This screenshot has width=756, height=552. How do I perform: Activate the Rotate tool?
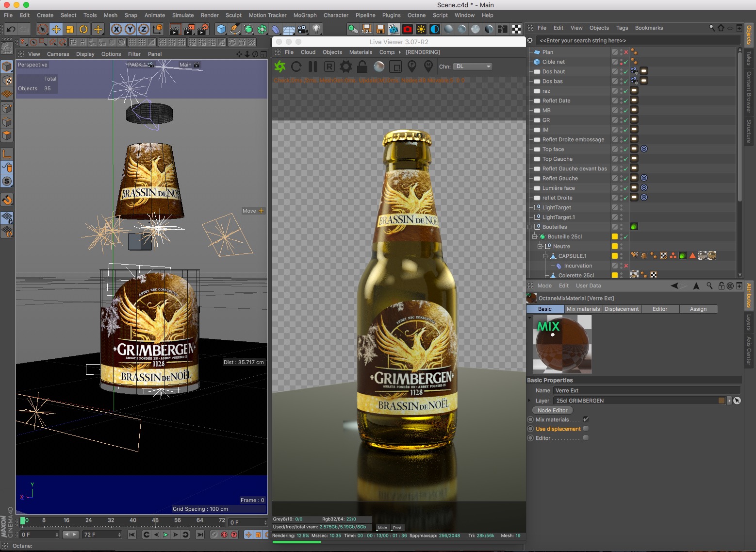click(x=83, y=29)
